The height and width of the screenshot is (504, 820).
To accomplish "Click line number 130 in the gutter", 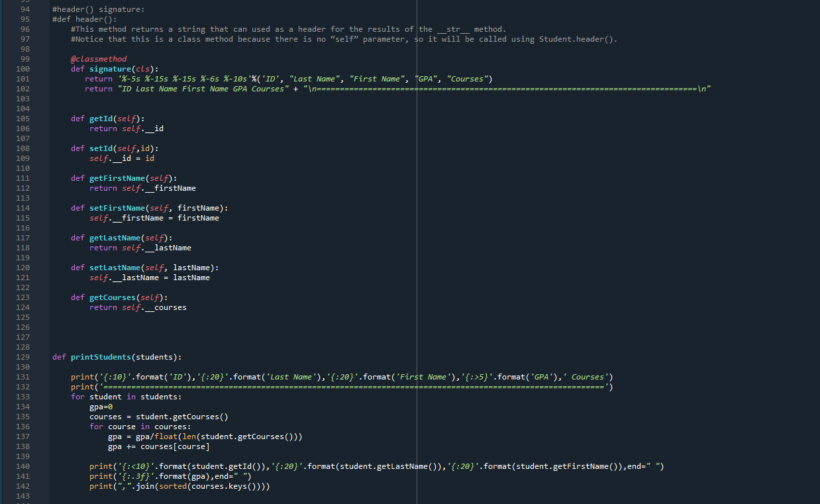I will [x=22, y=367].
